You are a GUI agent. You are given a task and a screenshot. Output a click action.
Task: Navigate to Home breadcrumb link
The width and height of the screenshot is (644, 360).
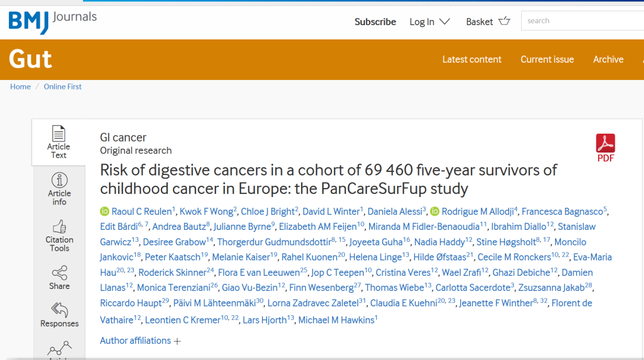[x=20, y=87]
